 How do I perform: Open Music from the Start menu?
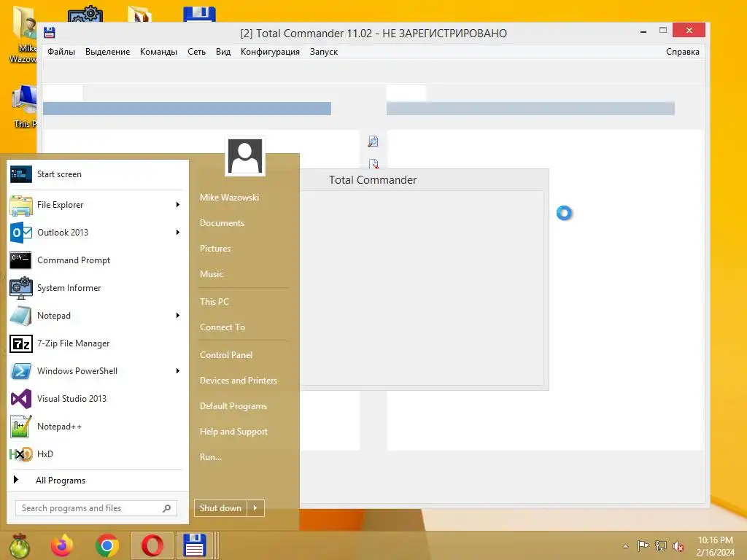tap(212, 274)
